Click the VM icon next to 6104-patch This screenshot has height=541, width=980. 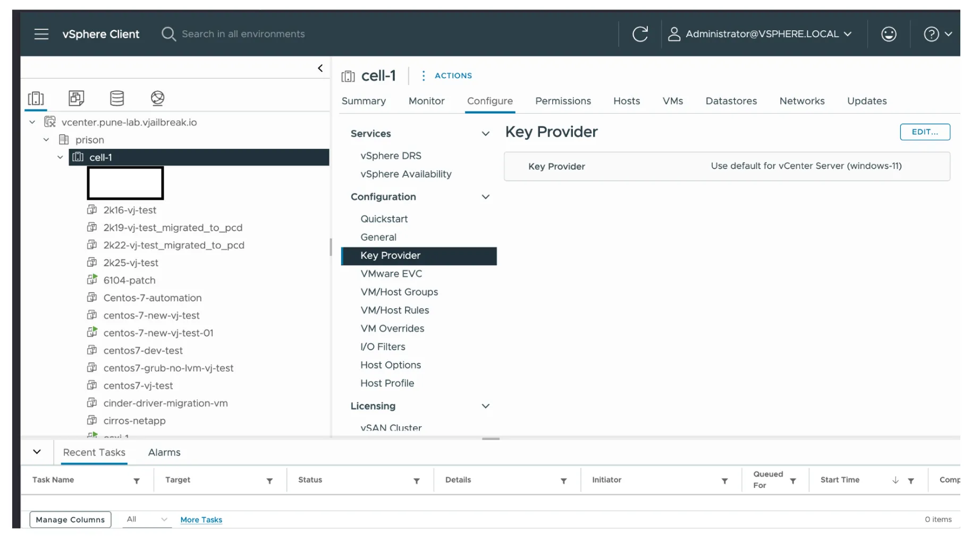click(x=91, y=280)
